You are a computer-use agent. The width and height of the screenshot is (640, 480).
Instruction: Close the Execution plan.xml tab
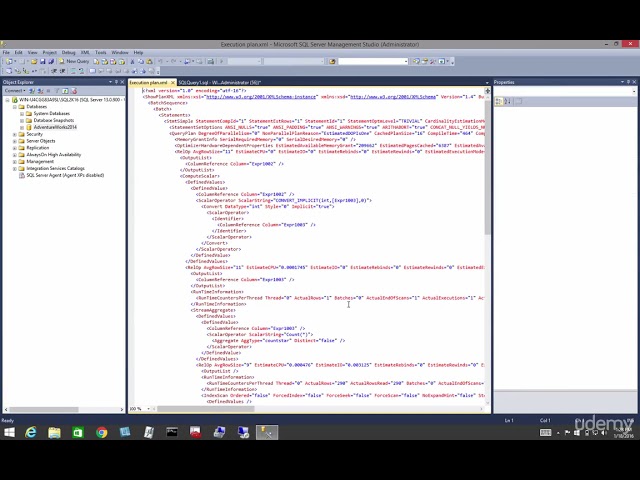[x=173, y=82]
